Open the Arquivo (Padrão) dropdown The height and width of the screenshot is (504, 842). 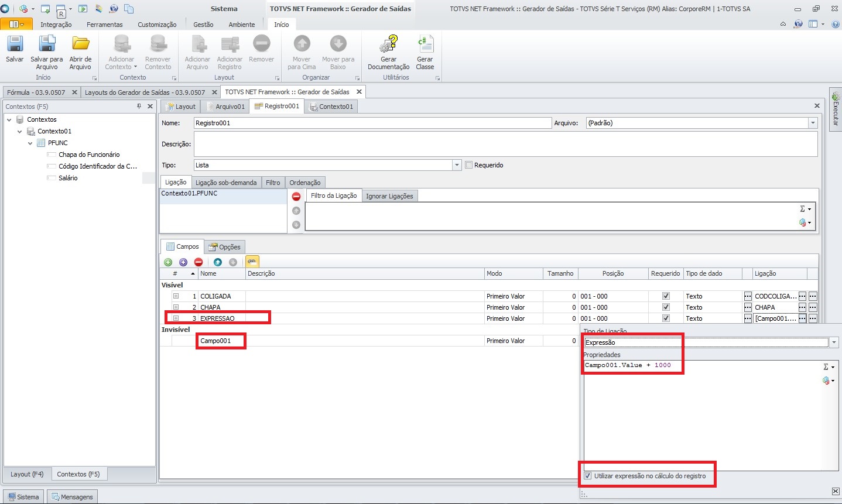pyautogui.click(x=813, y=123)
